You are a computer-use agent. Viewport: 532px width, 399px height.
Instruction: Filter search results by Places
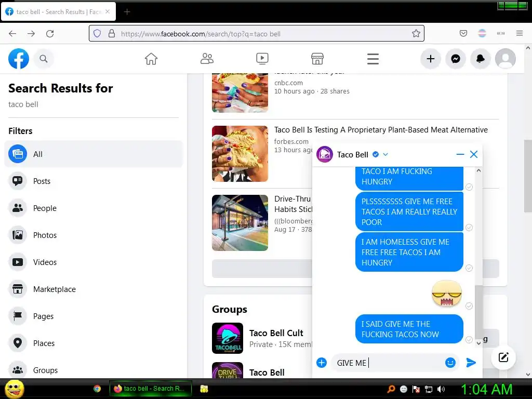click(x=94, y=343)
